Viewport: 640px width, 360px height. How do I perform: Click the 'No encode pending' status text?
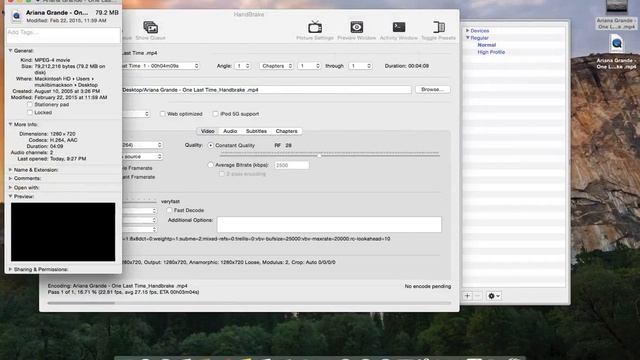pos(428,286)
